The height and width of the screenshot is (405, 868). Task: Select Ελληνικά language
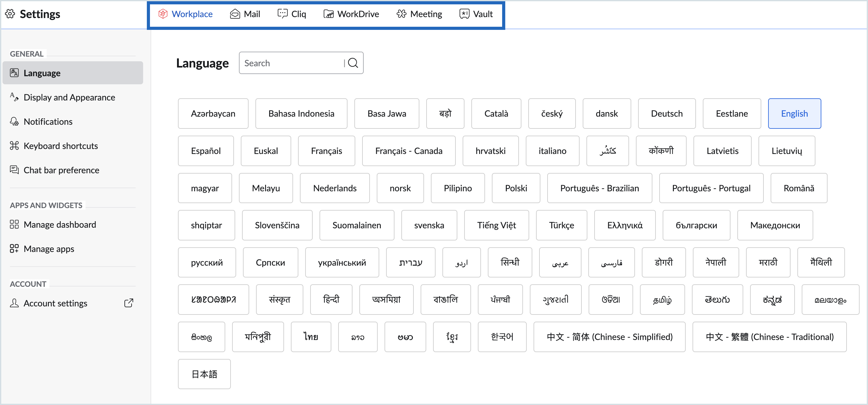625,225
